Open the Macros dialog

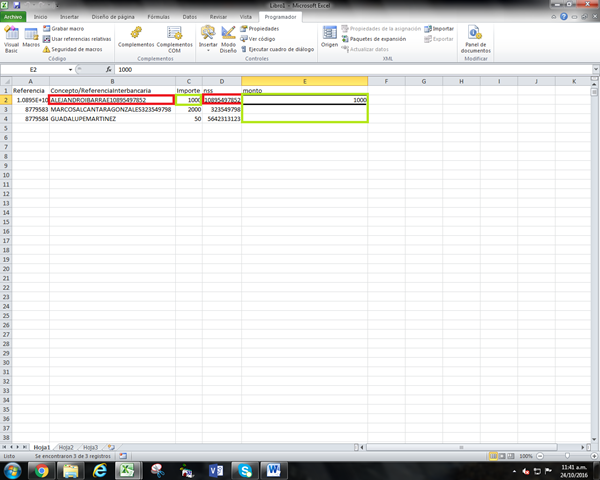tap(31, 39)
